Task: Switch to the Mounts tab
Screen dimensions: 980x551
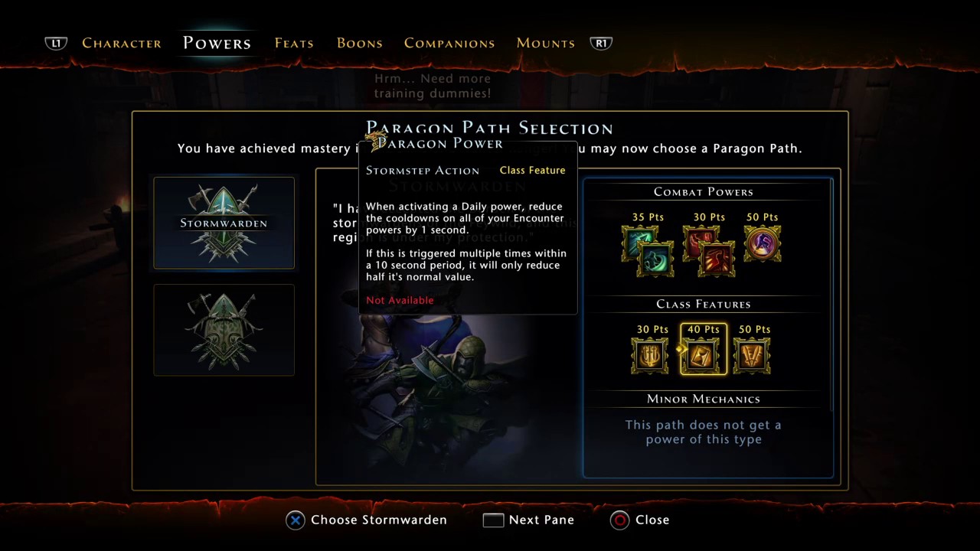Action: pos(546,43)
